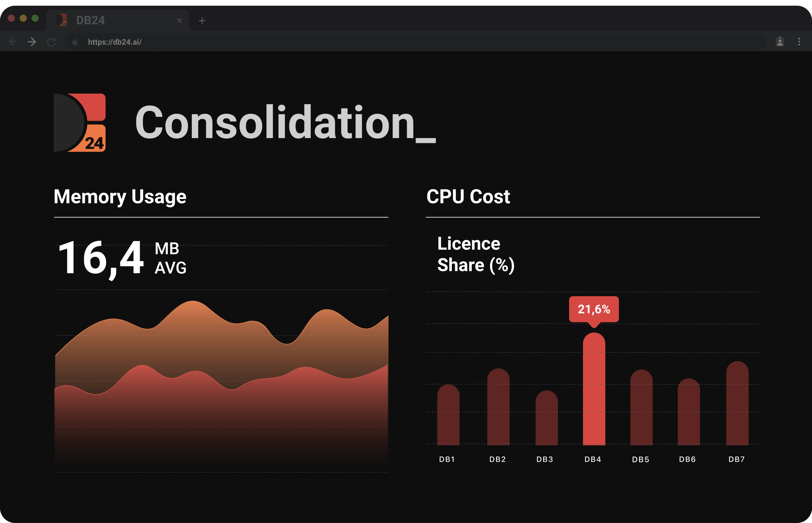Click the CPU Cost section header
The width and height of the screenshot is (812, 523).
click(468, 196)
